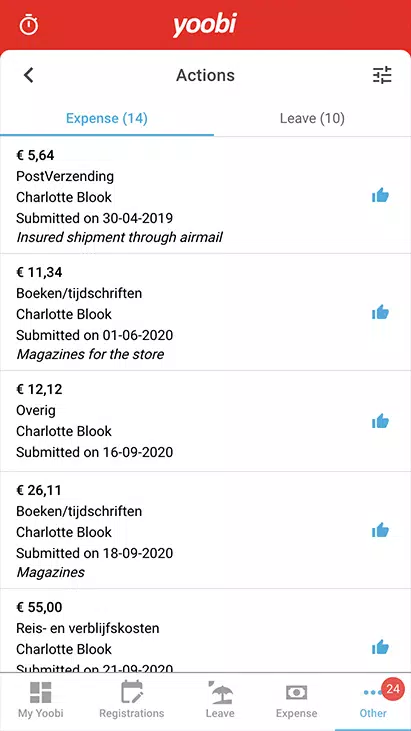The image size is (411, 731).
Task: Approve the € 12,12 Overig expense
Action: 380,421
